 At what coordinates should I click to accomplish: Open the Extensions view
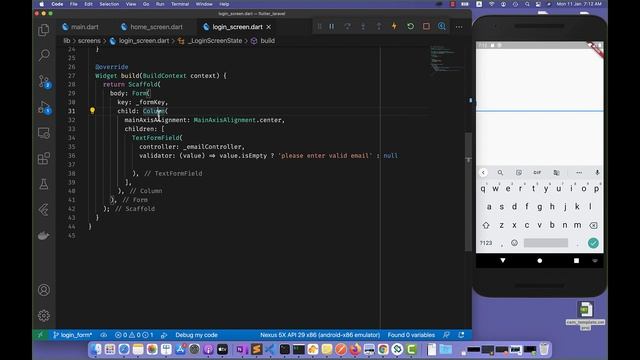tap(44, 158)
